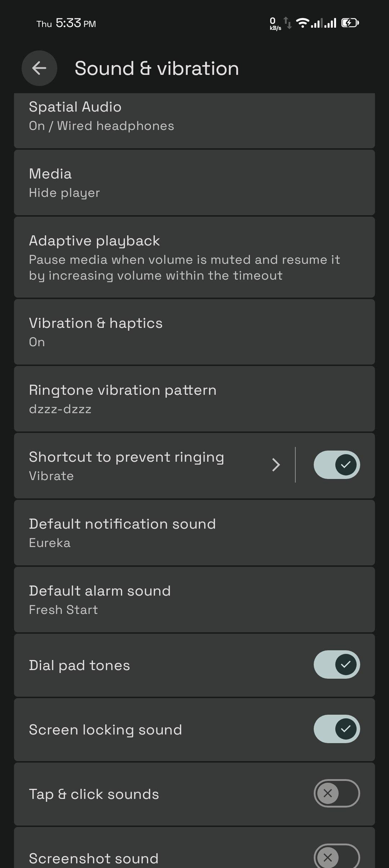This screenshot has height=868, width=389.
Task: Tap the Wi-Fi status icon
Action: tap(303, 23)
